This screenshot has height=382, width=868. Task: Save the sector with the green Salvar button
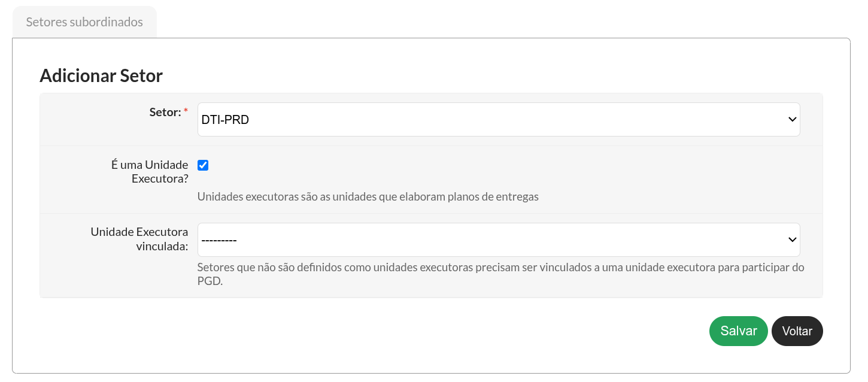coord(738,331)
